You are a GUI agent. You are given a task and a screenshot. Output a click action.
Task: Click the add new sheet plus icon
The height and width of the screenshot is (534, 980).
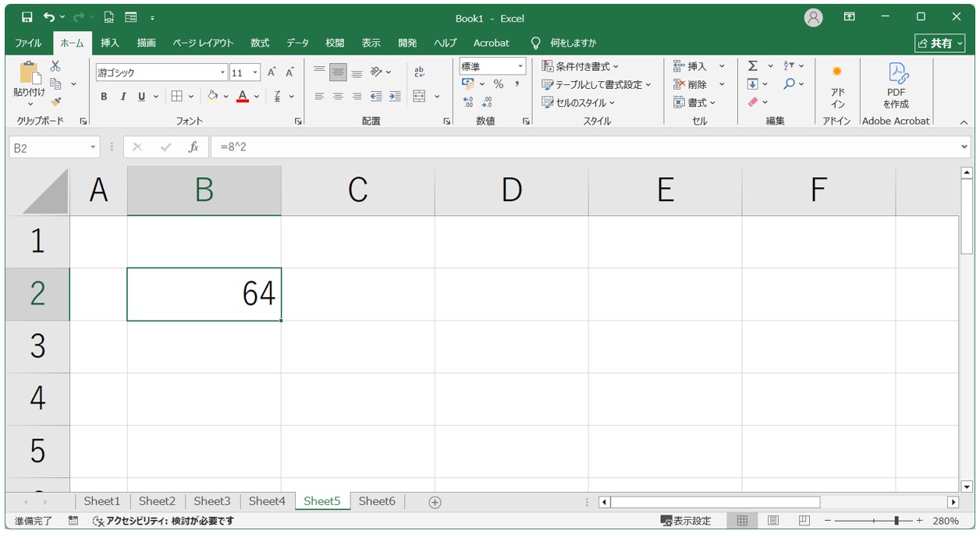point(435,502)
